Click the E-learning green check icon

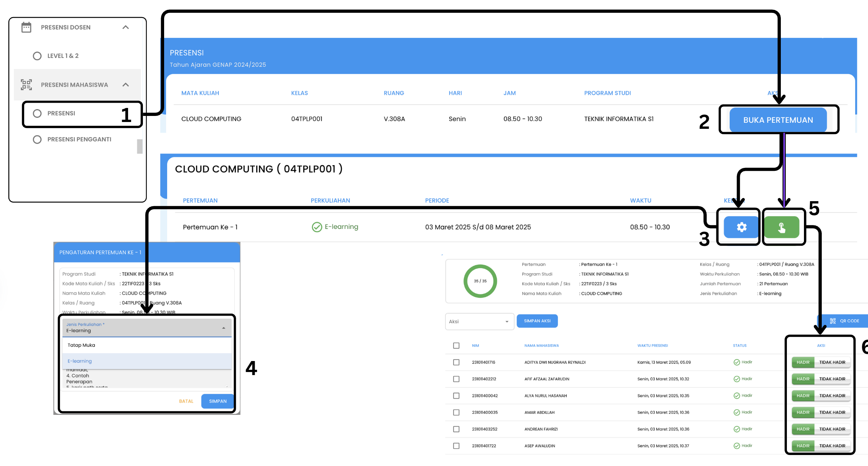click(317, 227)
